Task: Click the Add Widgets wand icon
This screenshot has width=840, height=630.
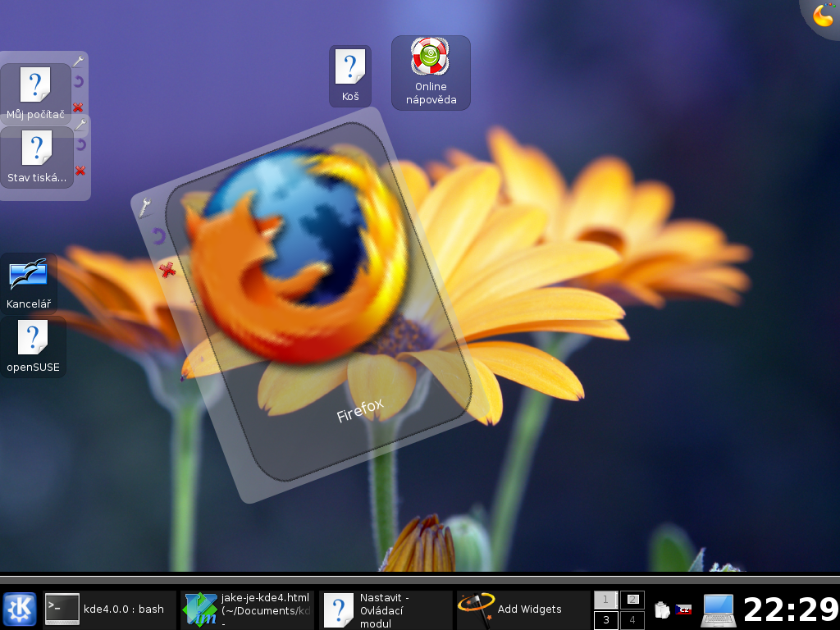Action: [x=476, y=609]
